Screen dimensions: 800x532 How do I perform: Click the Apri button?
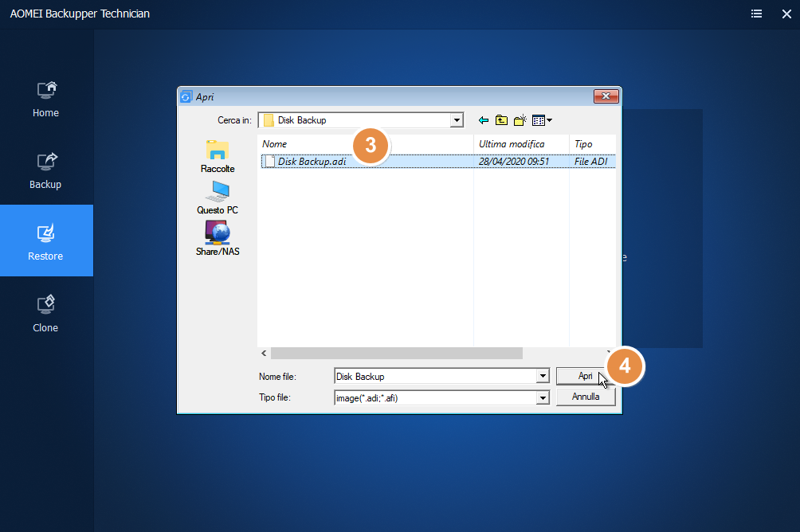tap(585, 376)
